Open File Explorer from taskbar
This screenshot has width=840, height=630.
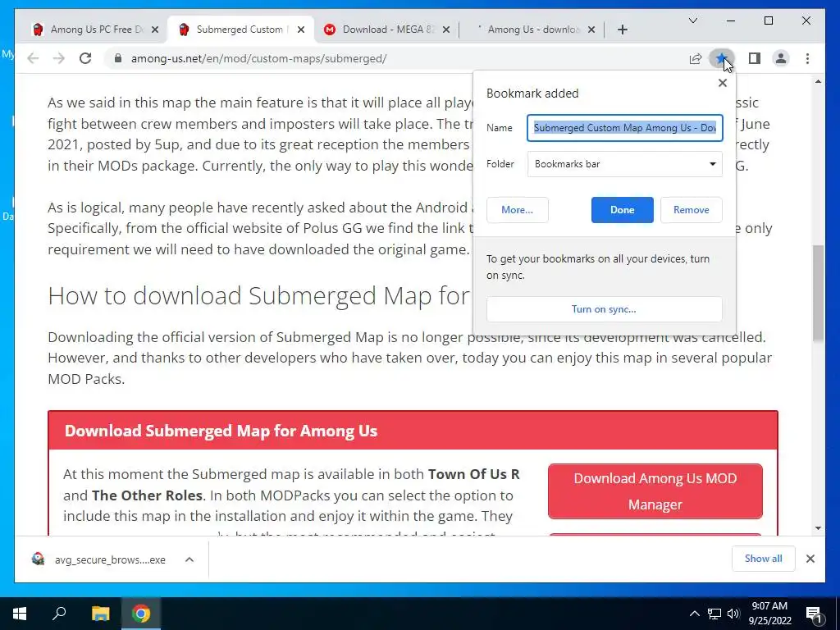click(100, 614)
